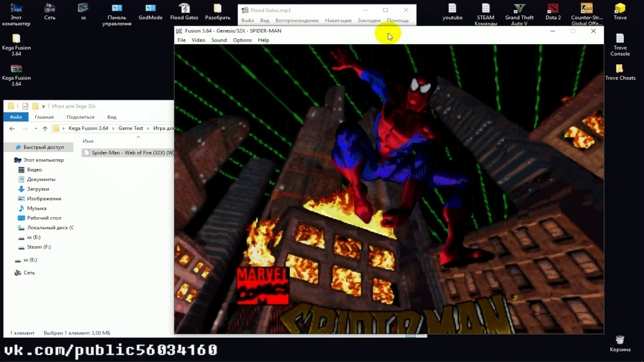Screen dimensions: 644x362
Task: Open the Fusion File menu
Action: click(x=182, y=40)
